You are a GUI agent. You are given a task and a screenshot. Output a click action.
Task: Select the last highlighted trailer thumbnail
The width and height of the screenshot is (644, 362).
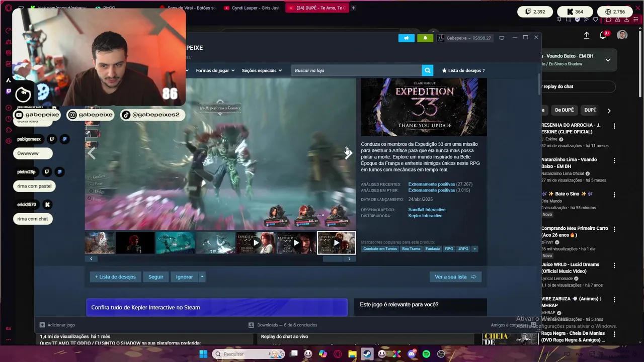336,243
